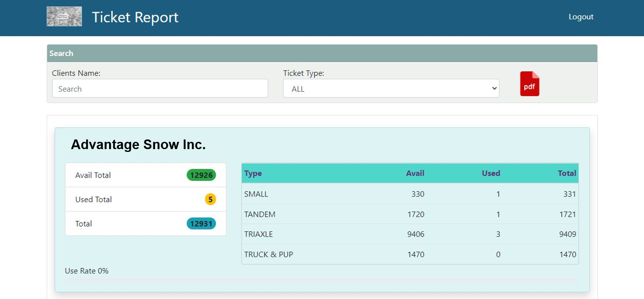Click the TRUCK & PUP used value 0

498,255
